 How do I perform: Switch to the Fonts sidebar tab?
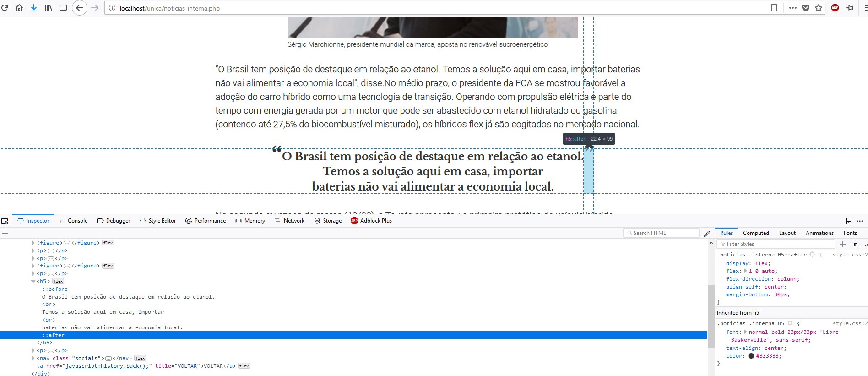click(x=850, y=233)
